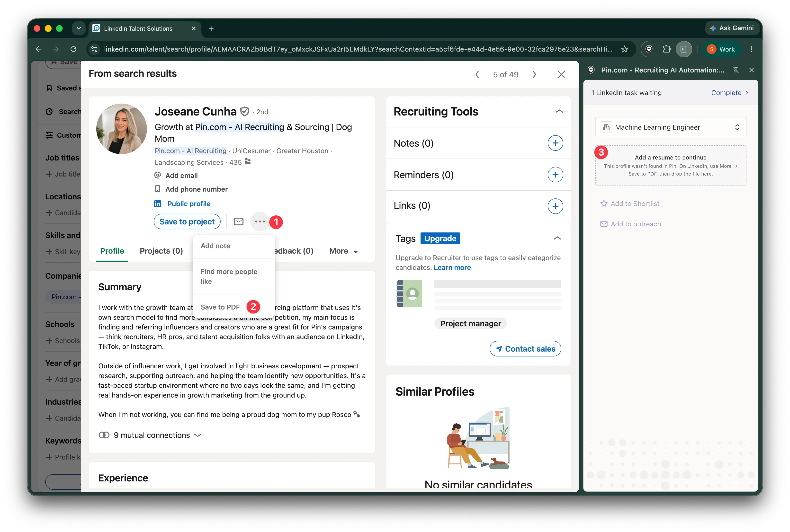Collapse the Tags section

pyautogui.click(x=557, y=238)
